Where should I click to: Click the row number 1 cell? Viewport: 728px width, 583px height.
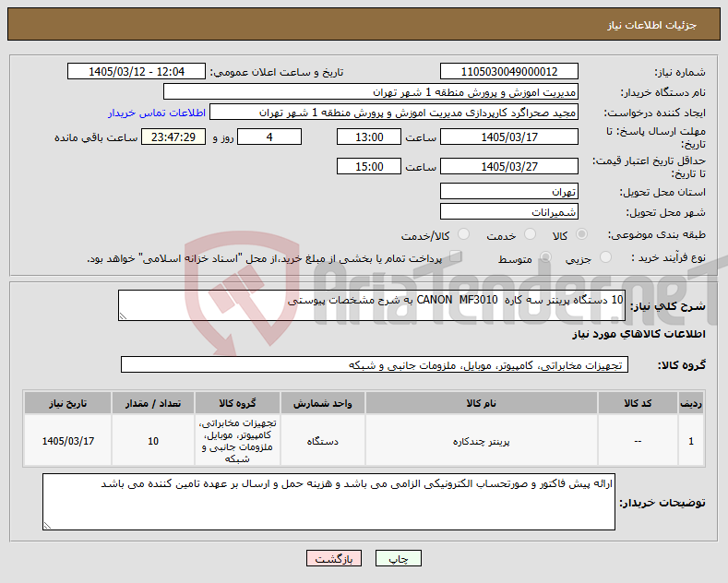coord(691,441)
